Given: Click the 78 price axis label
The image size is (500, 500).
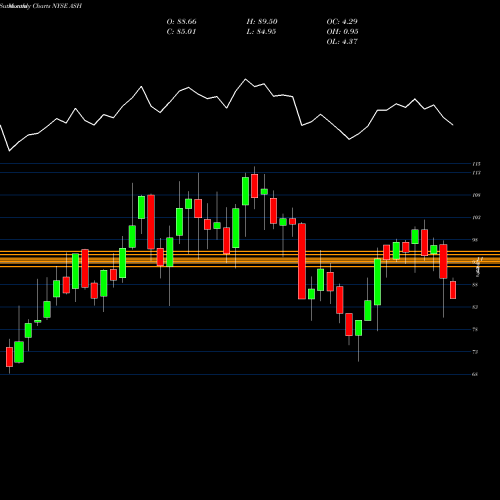Looking at the screenshot, I should pyautogui.click(x=475, y=329).
